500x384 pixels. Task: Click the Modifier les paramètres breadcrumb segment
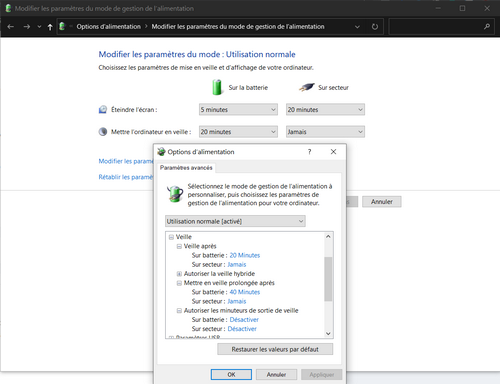coord(238,27)
